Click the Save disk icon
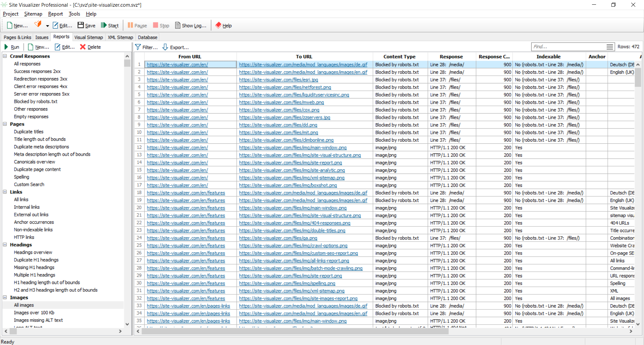This screenshot has width=644, height=345. 80,25
